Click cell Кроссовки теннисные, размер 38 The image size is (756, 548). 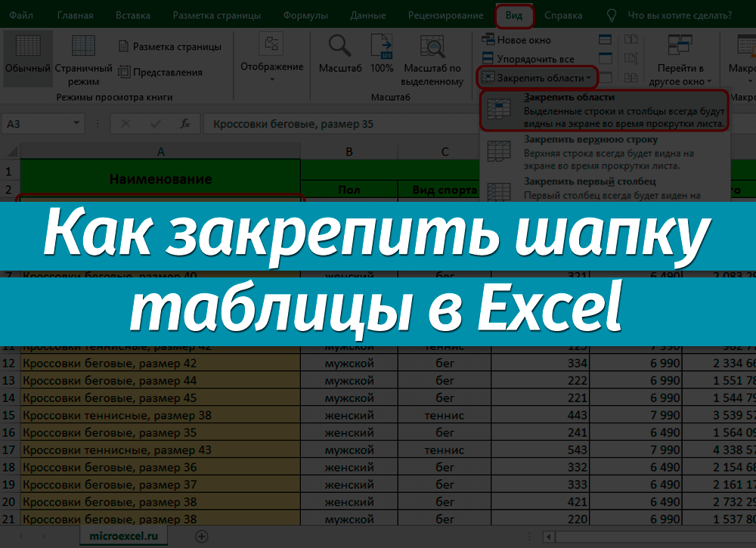pos(160,415)
